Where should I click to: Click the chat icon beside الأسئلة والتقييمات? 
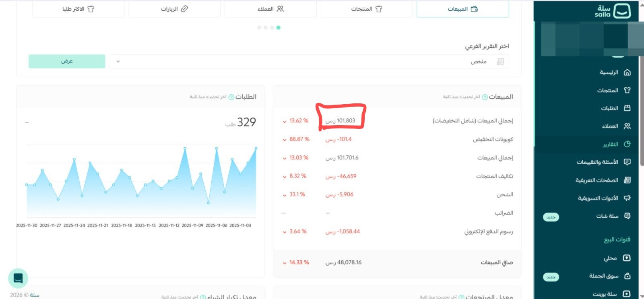click(627, 162)
